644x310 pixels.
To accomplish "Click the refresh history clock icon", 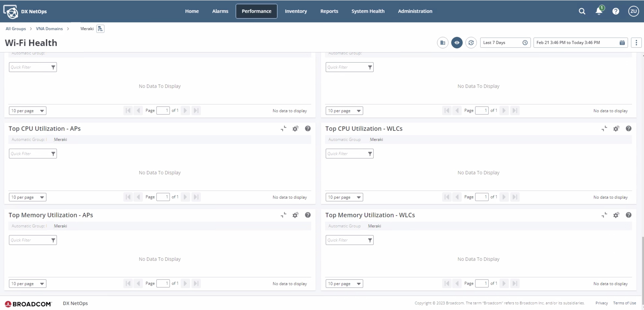I will point(471,43).
